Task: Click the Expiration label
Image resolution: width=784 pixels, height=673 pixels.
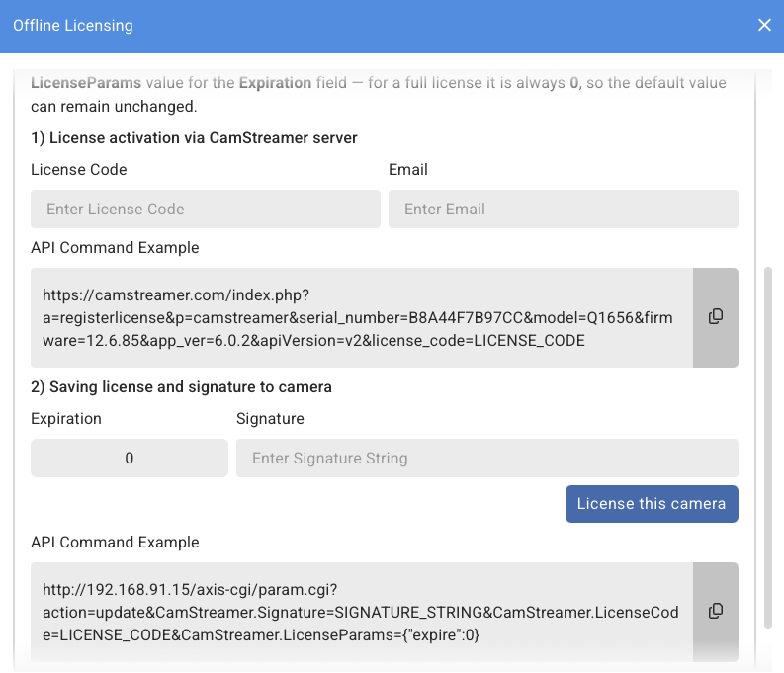Action: click(66, 419)
